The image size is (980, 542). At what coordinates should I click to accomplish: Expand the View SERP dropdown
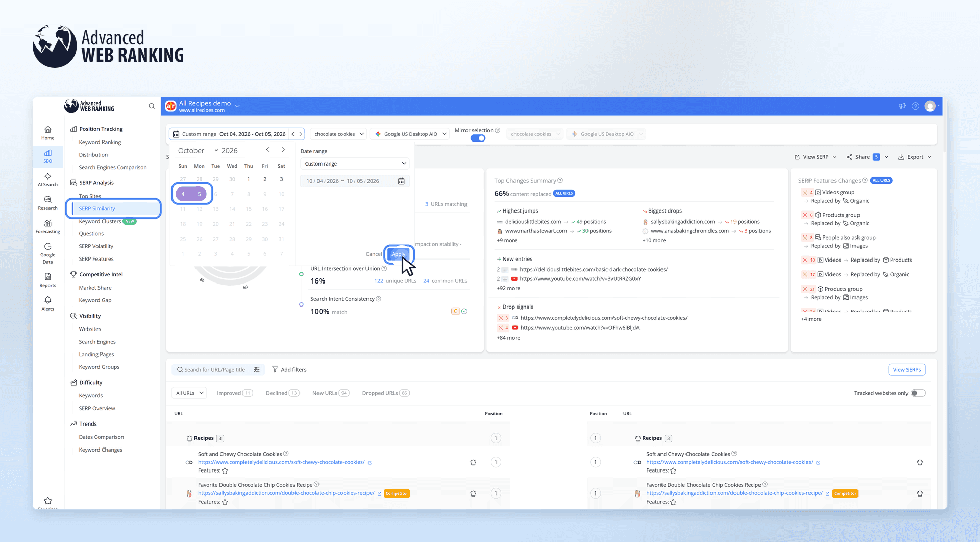click(x=815, y=157)
